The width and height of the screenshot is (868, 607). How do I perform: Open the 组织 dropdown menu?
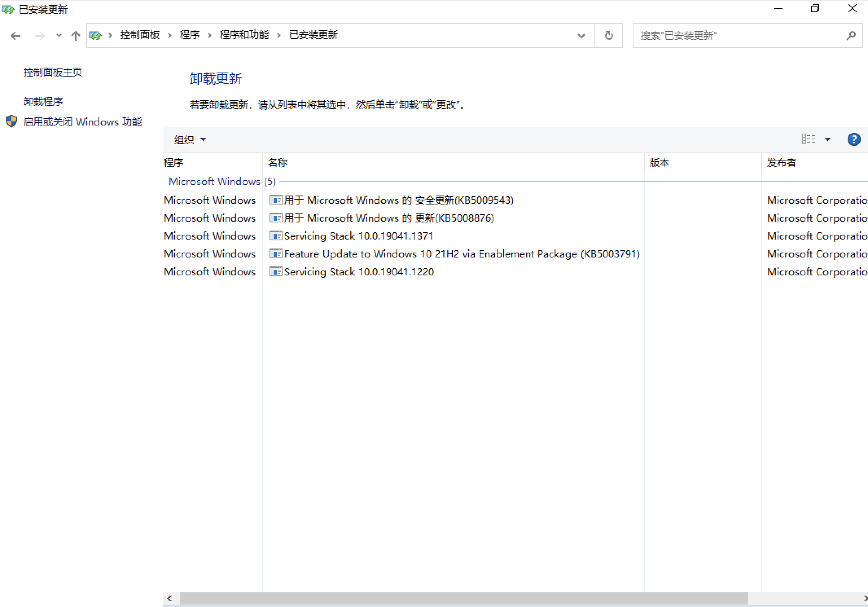pyautogui.click(x=190, y=140)
